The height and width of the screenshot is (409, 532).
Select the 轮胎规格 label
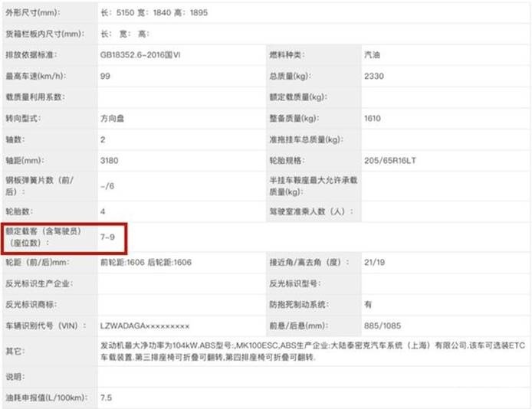pyautogui.click(x=287, y=160)
